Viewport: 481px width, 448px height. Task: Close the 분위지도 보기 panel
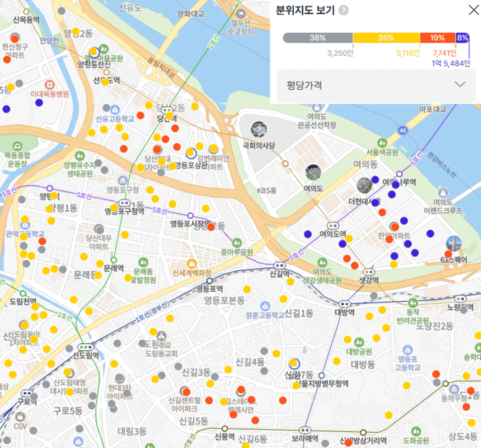click(474, 10)
